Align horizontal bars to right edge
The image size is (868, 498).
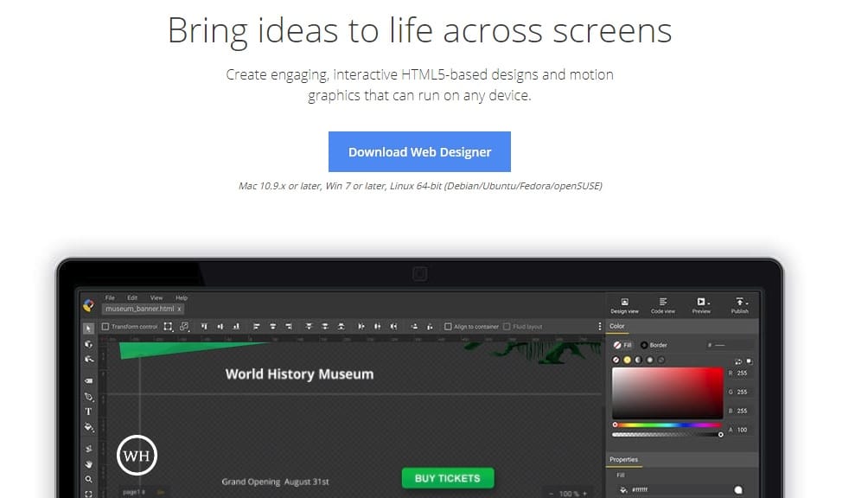coord(289,327)
